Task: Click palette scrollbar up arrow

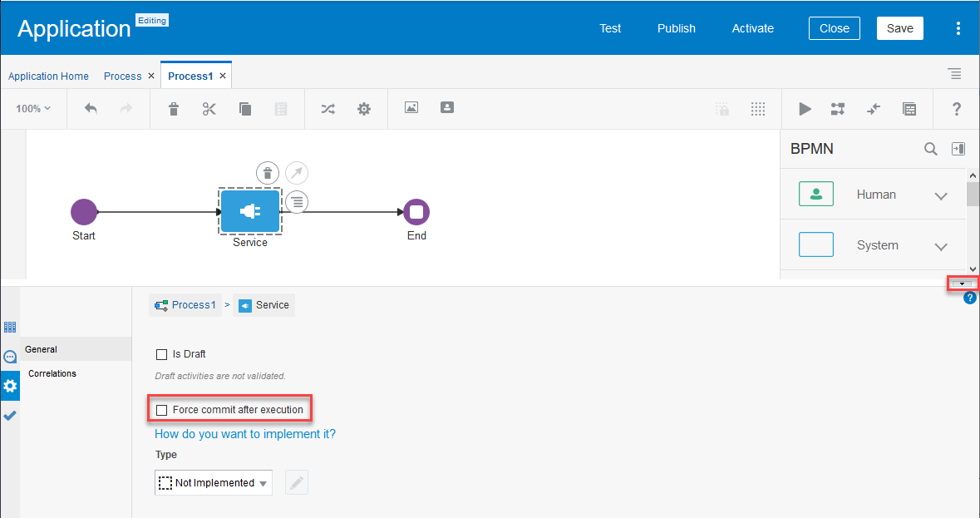Action: tap(973, 175)
